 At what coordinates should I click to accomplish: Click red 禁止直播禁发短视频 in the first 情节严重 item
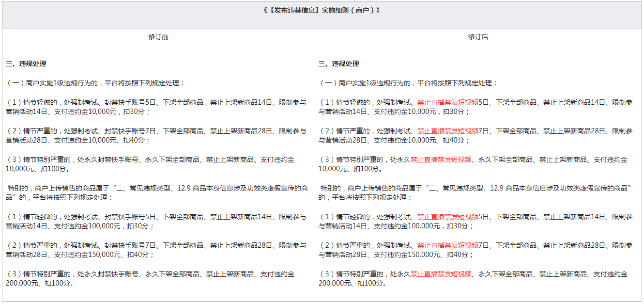(x=447, y=131)
